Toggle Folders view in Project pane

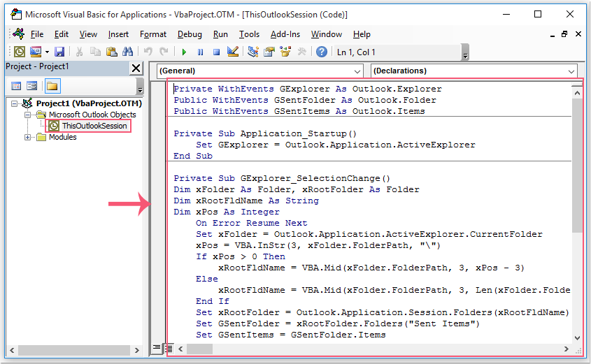coord(52,86)
